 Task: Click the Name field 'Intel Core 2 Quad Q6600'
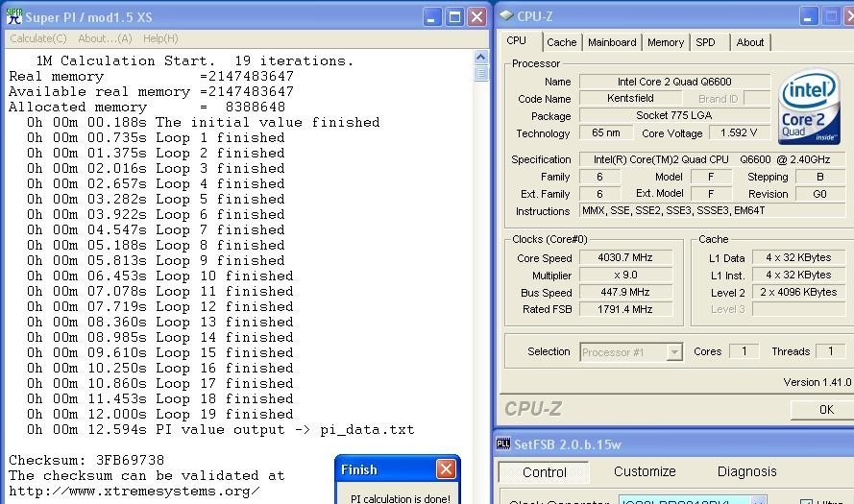pos(674,82)
